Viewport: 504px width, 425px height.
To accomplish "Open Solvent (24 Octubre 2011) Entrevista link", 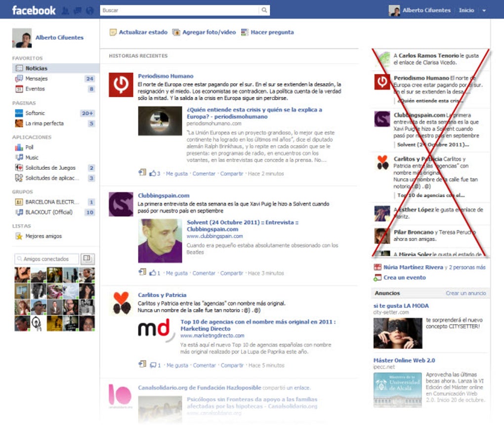I will 243,226.
